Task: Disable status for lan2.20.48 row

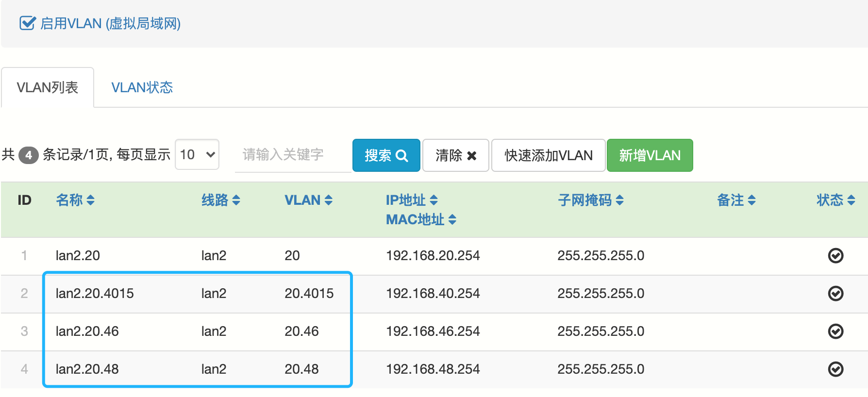Action: (x=835, y=369)
